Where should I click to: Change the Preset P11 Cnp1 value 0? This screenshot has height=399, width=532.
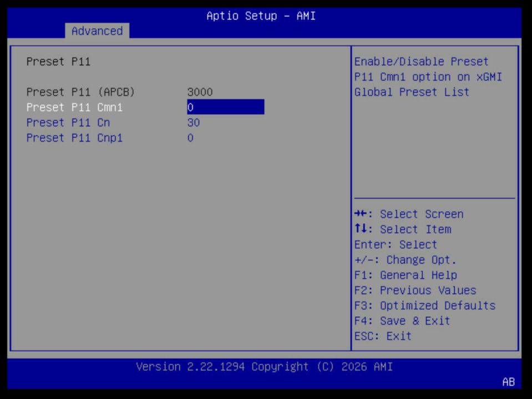pyautogui.click(x=190, y=137)
